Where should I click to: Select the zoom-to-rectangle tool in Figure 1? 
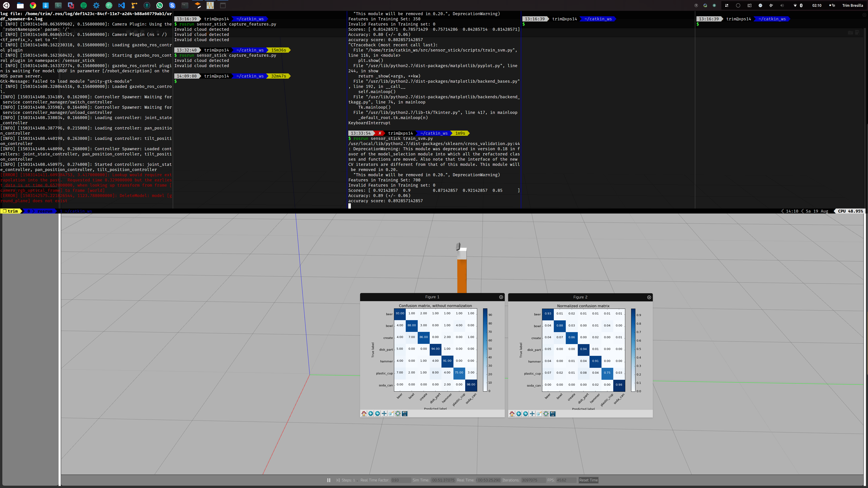pyautogui.click(x=391, y=414)
